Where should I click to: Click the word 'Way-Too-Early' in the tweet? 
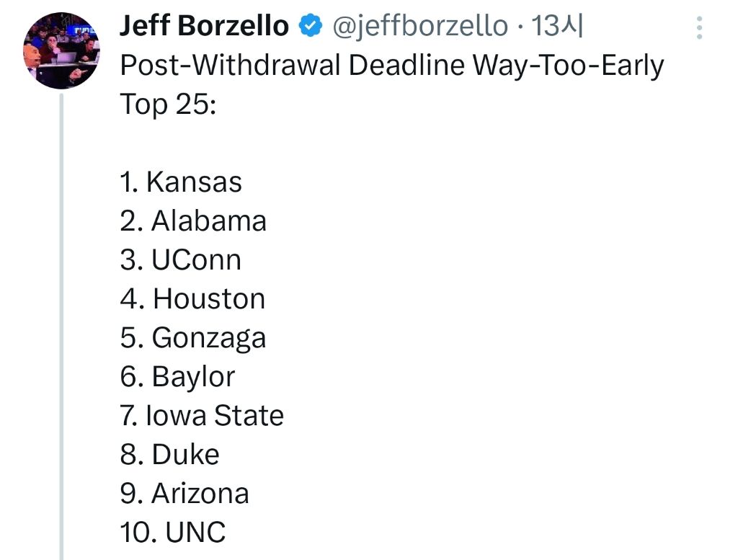[x=568, y=66]
